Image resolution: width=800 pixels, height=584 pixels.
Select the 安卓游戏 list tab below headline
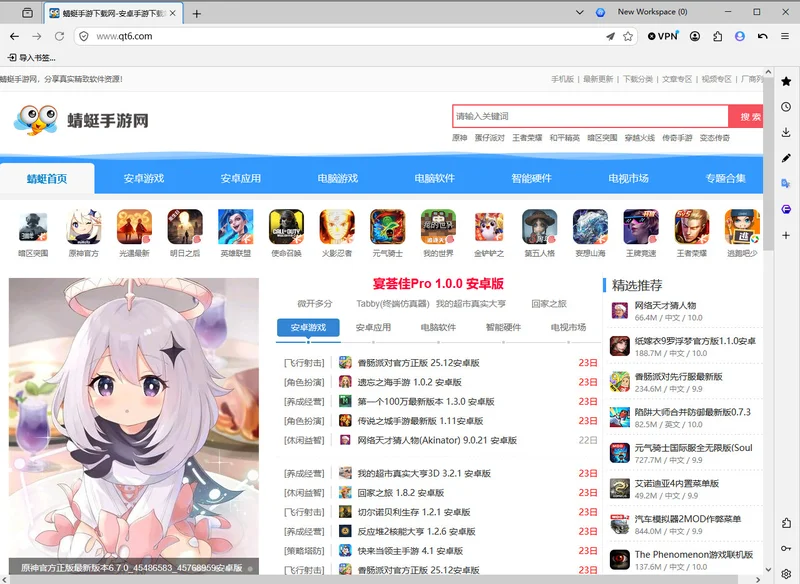click(x=308, y=327)
